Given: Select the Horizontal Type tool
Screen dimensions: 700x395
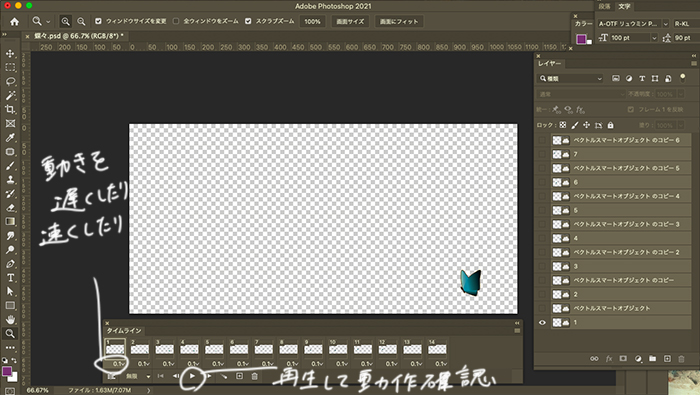Looking at the screenshot, I should (10, 278).
